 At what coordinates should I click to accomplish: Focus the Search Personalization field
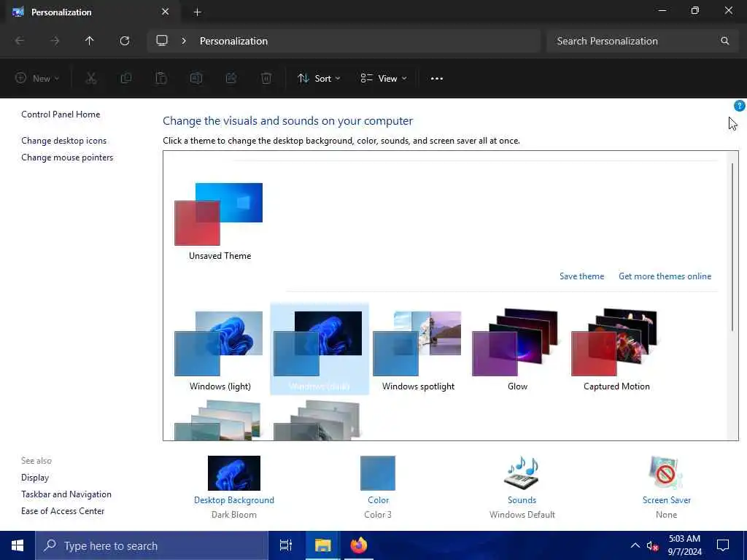click(643, 41)
